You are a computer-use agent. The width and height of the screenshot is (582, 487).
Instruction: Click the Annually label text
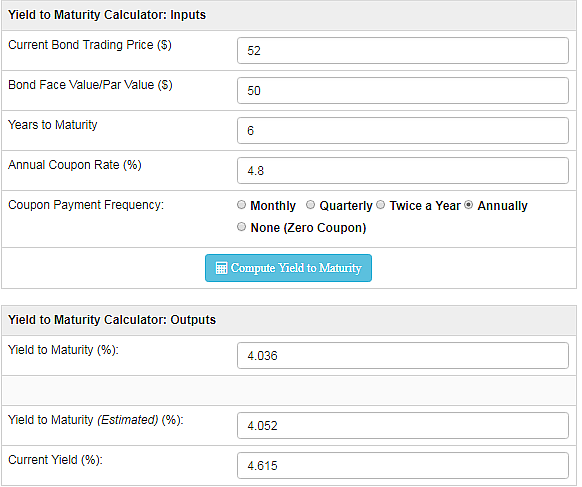502,206
